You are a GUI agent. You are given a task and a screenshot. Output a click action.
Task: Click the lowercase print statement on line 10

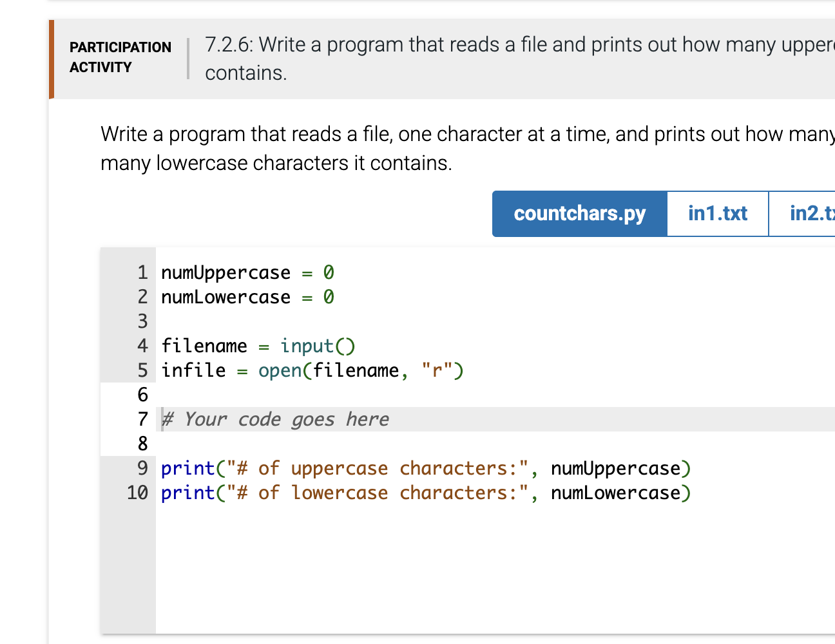coord(426,493)
